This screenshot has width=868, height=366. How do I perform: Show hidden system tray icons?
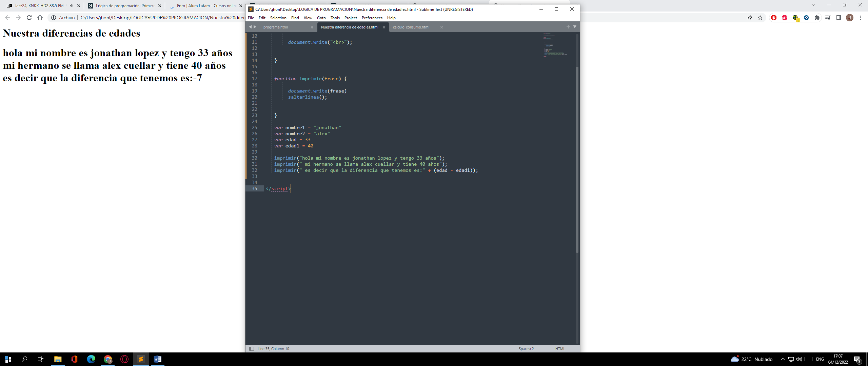(783, 359)
